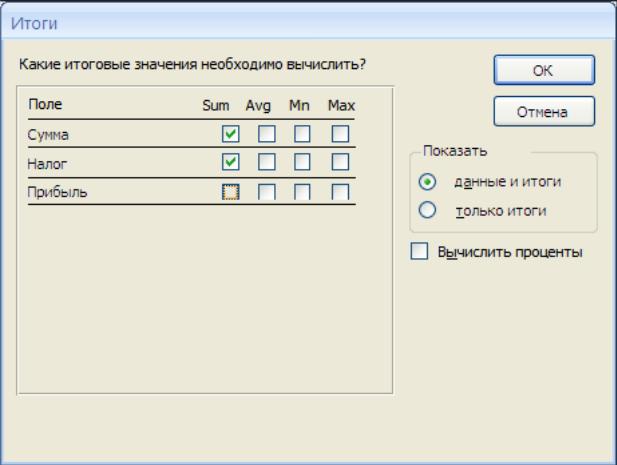Check Min checkbox for Прибыль field
The height and width of the screenshot is (465, 617).
[x=302, y=192]
